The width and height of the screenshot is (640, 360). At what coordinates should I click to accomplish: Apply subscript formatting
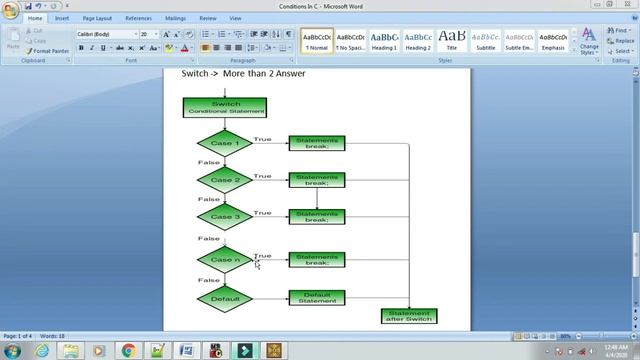pyautogui.click(x=131, y=48)
